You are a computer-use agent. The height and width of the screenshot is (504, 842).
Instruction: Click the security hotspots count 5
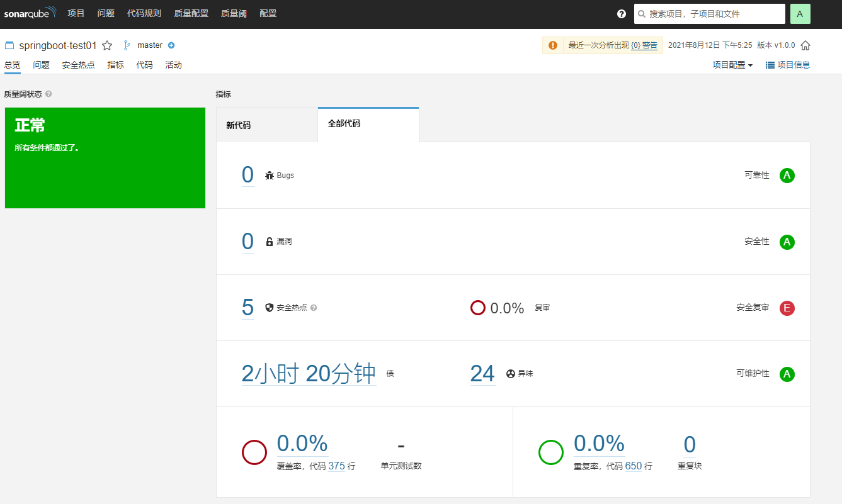coord(247,307)
